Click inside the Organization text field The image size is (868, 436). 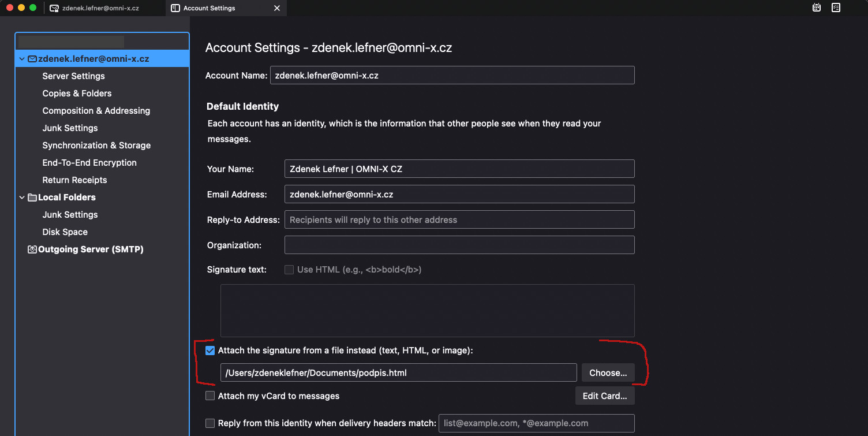[x=459, y=245]
